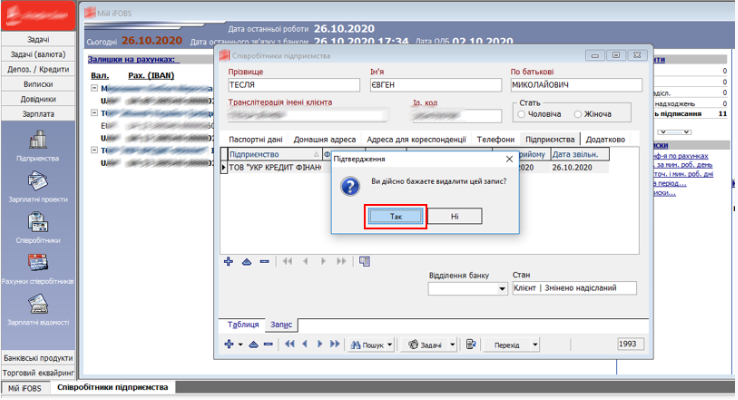
Task: Confirm deletion with the Так button
Action: click(395, 216)
